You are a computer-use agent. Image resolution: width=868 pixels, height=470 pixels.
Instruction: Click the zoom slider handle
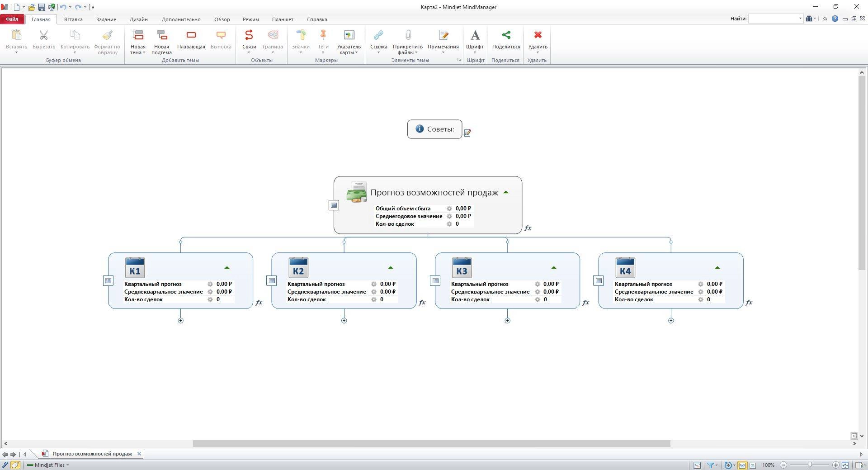point(810,465)
